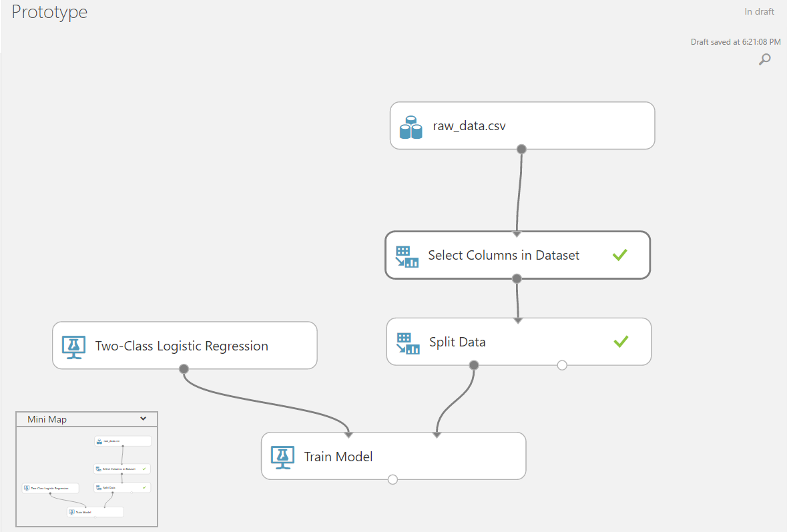Click the Two-Class Logistic Regression output port
The image size is (787, 532).
[x=184, y=369]
